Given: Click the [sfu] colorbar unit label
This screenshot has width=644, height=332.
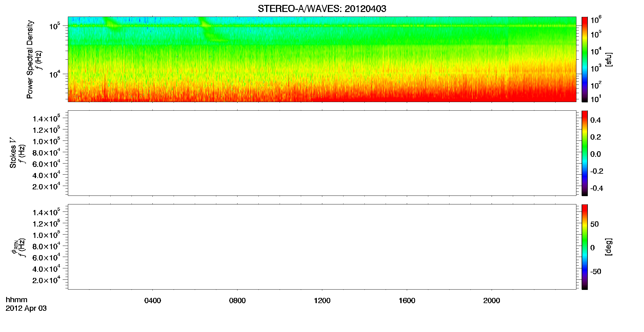Looking at the screenshot, I should coord(608,59).
